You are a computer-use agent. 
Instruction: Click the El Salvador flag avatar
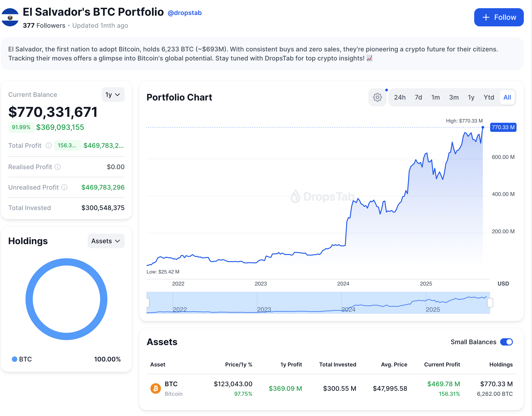(10, 17)
